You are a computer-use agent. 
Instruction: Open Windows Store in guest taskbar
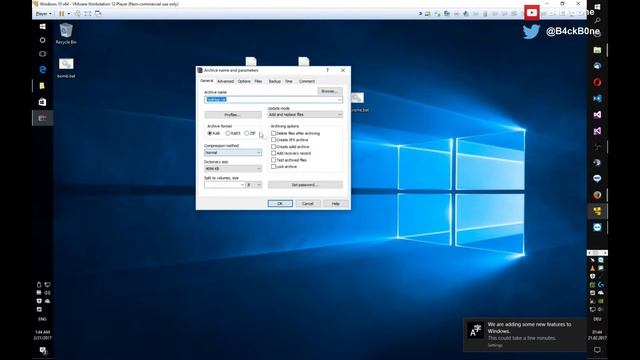click(42, 102)
